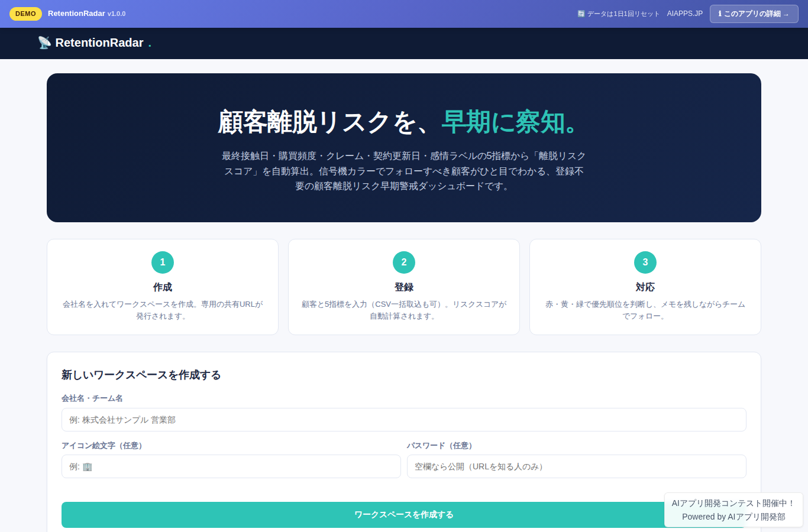Viewport: 808px width, 532px height.
Task: Click the 会社名・チーム名 label
Action: [x=92, y=398]
